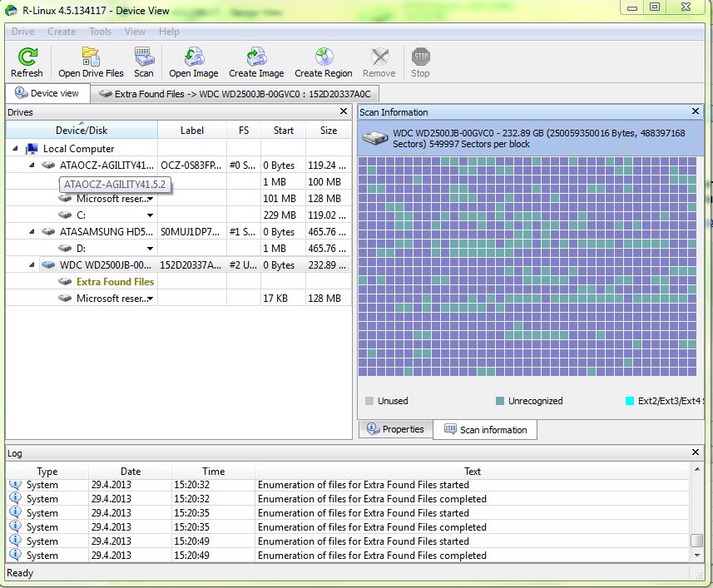Image resolution: width=713 pixels, height=588 pixels.
Task: Open the View menu
Action: (135, 32)
